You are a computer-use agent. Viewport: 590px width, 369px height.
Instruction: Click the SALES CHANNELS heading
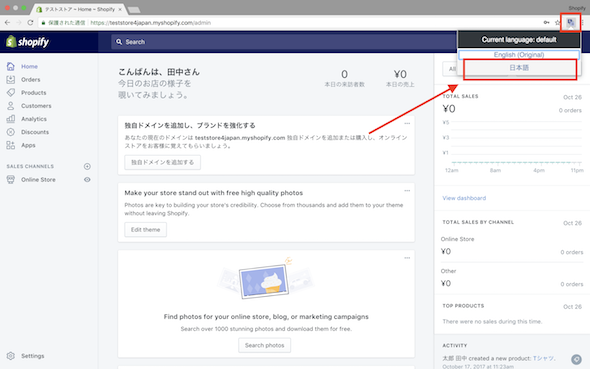(30, 166)
